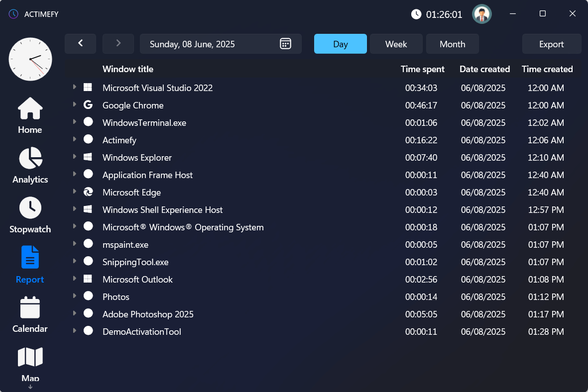Advance to the next day with the forward arrow

(118, 44)
